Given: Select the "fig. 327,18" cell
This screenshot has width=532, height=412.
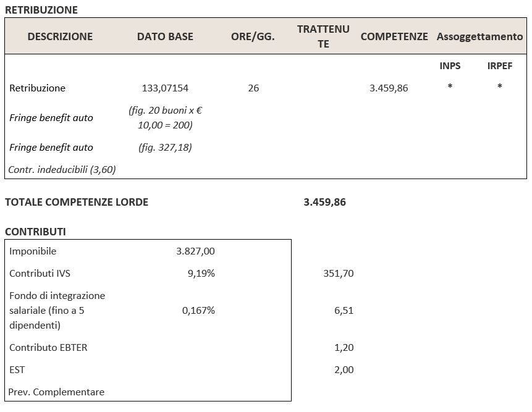Looking at the screenshot, I should point(165,147).
